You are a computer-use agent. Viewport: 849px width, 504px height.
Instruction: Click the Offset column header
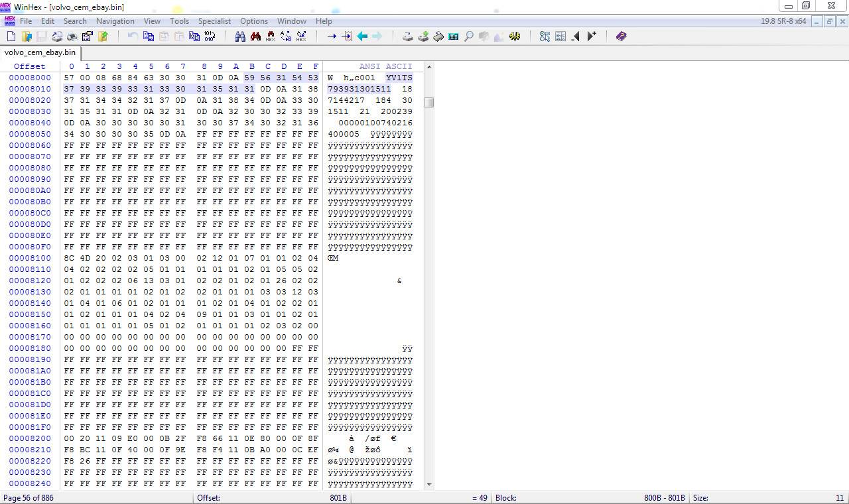pos(30,66)
